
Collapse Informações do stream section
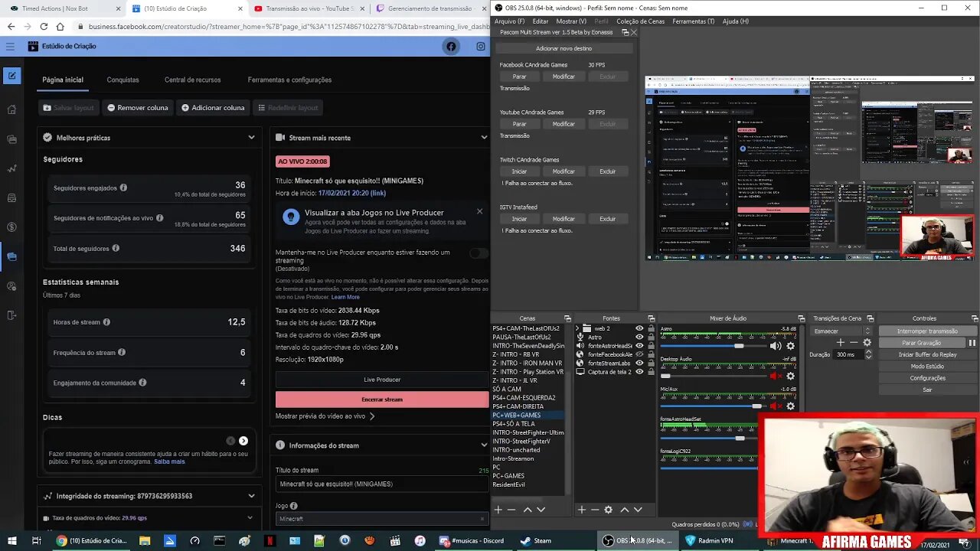(x=484, y=445)
